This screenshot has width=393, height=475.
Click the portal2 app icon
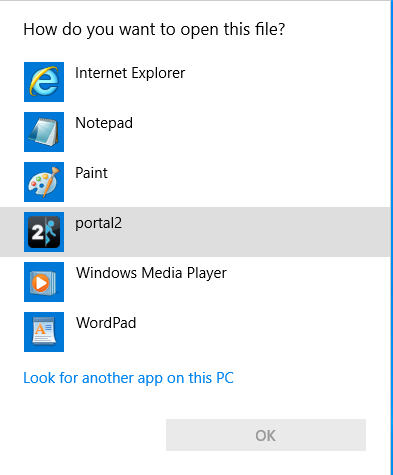(44, 232)
